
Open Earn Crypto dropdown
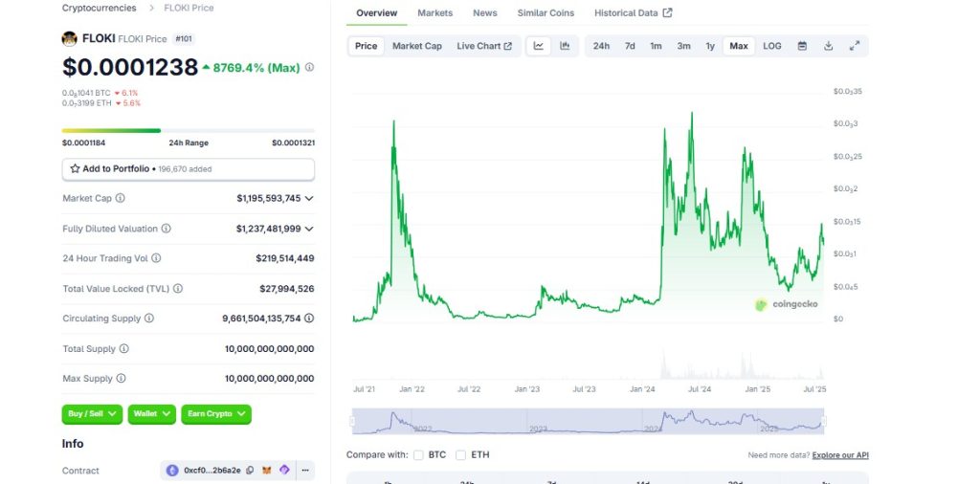(x=216, y=414)
